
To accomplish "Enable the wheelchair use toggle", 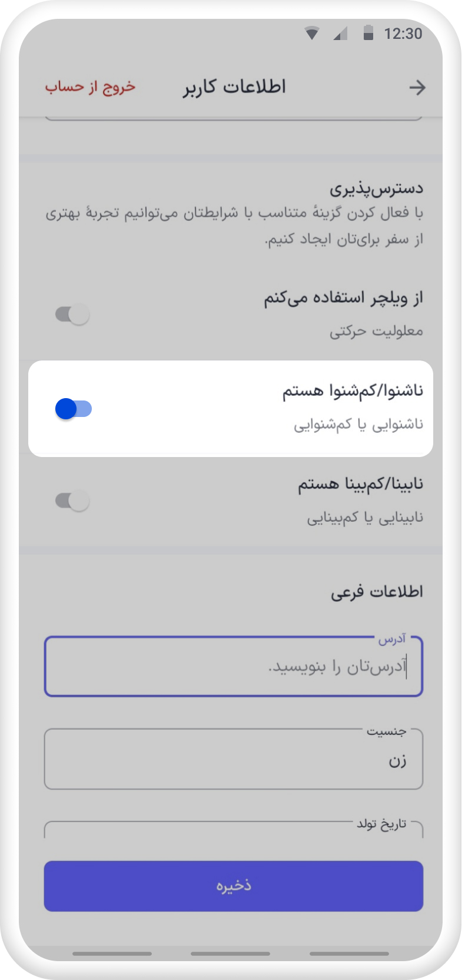I will (x=72, y=314).
